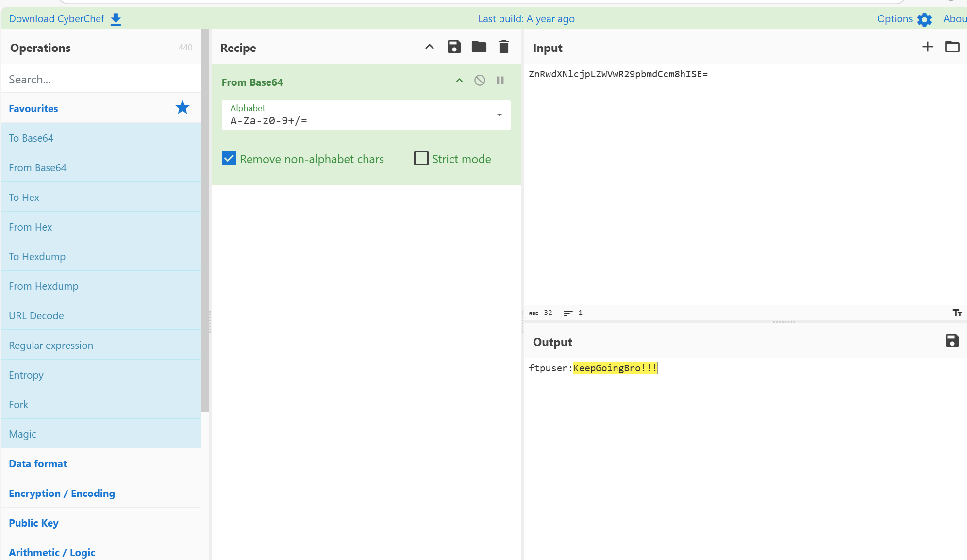Open folder as input icon
967x560 pixels.
[x=952, y=47]
